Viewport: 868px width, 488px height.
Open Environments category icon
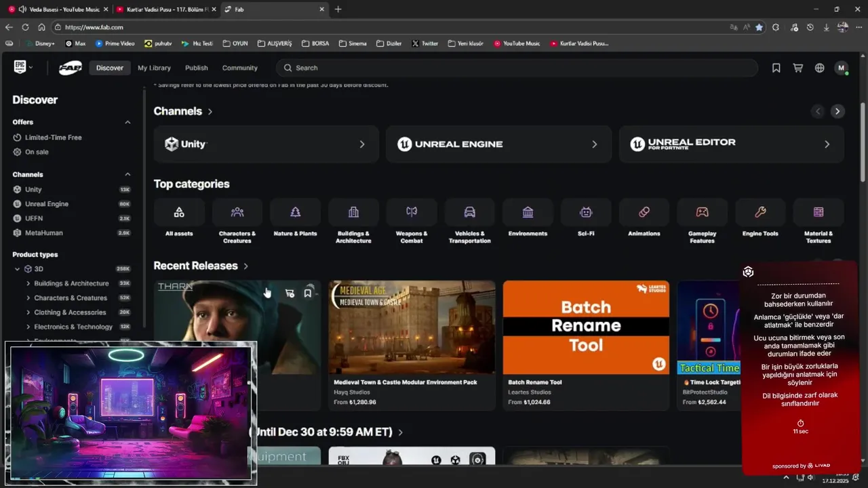[528, 212]
